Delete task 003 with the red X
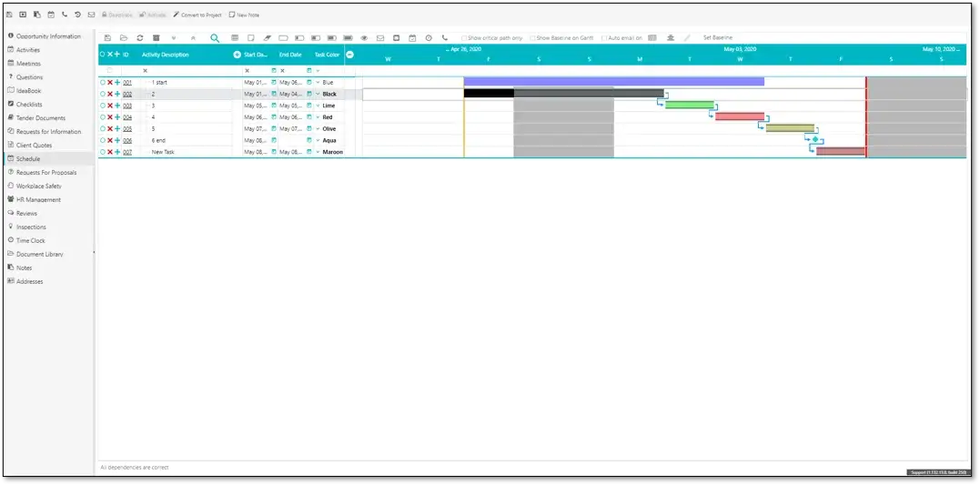Image resolution: width=980 pixels, height=485 pixels. 110,106
